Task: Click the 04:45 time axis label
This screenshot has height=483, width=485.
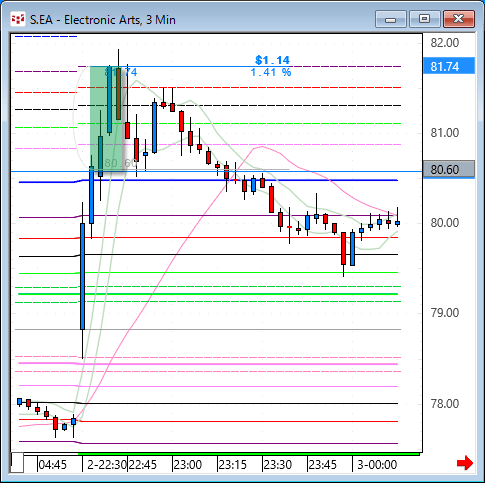Action: coord(52,464)
